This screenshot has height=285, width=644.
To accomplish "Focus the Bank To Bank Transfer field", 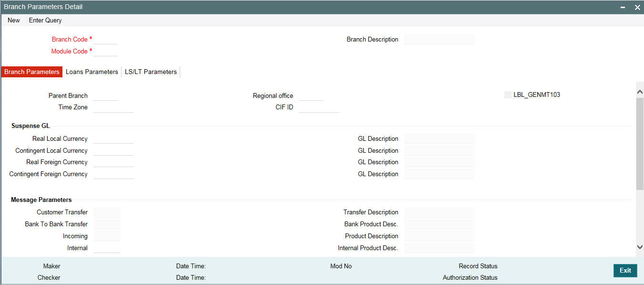I will [107, 224].
